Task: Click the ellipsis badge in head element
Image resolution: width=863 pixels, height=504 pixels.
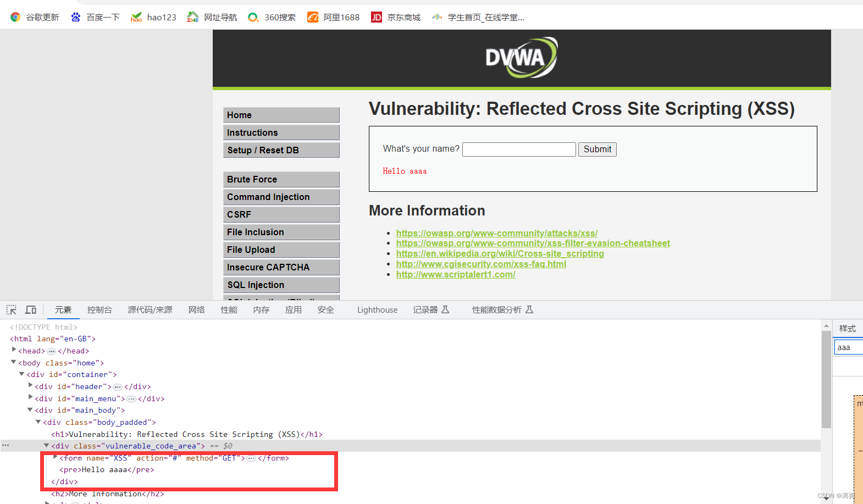Action: (52, 351)
